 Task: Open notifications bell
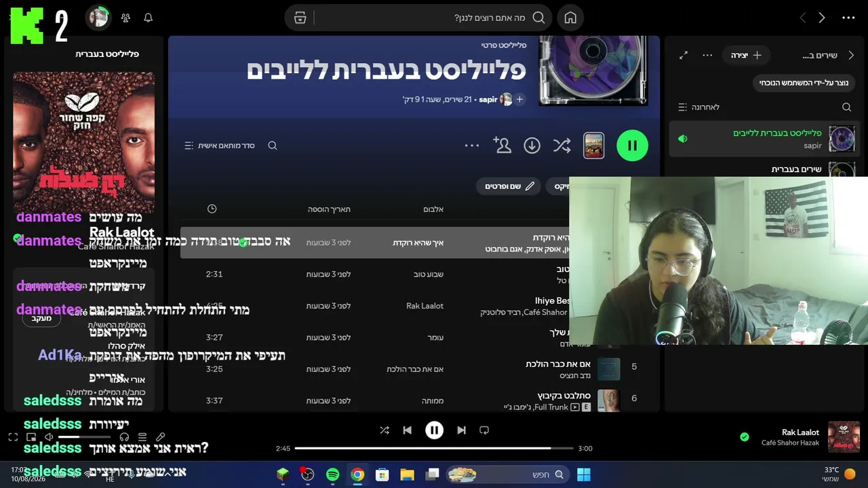[x=149, y=18]
